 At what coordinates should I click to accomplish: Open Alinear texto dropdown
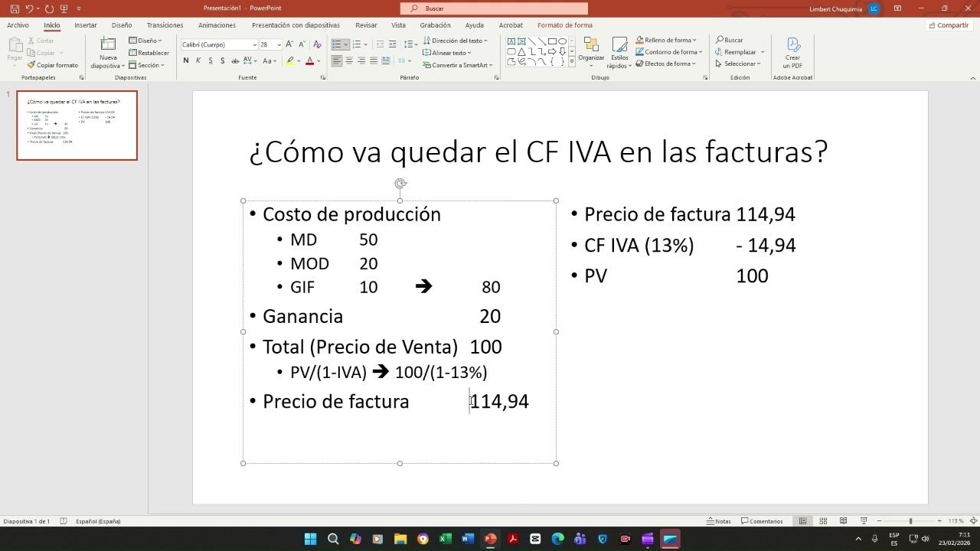pyautogui.click(x=447, y=53)
